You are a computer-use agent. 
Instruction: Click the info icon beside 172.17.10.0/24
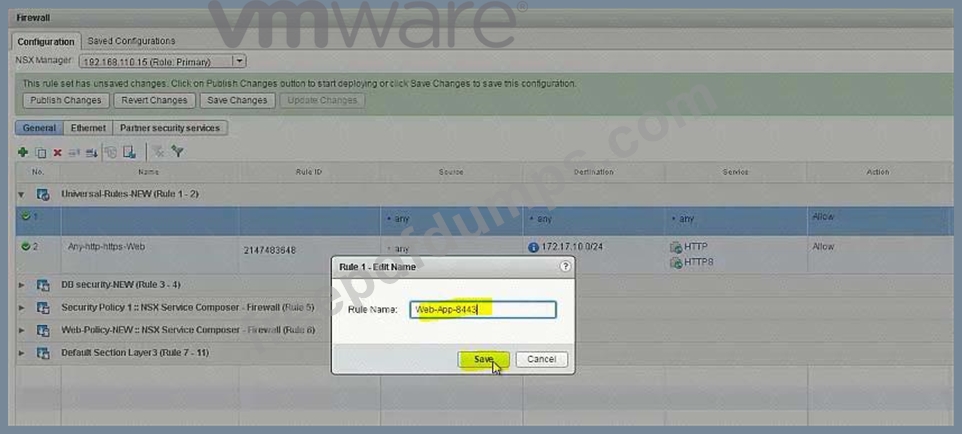pyautogui.click(x=533, y=247)
